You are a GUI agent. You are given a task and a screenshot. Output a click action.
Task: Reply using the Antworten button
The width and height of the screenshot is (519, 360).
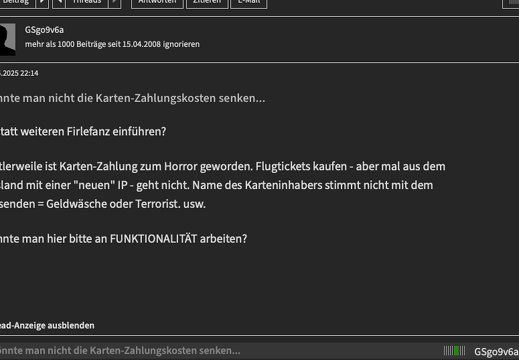(x=157, y=2)
